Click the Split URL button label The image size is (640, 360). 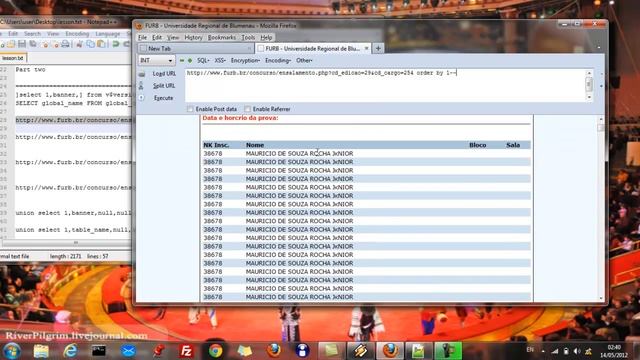click(x=164, y=86)
